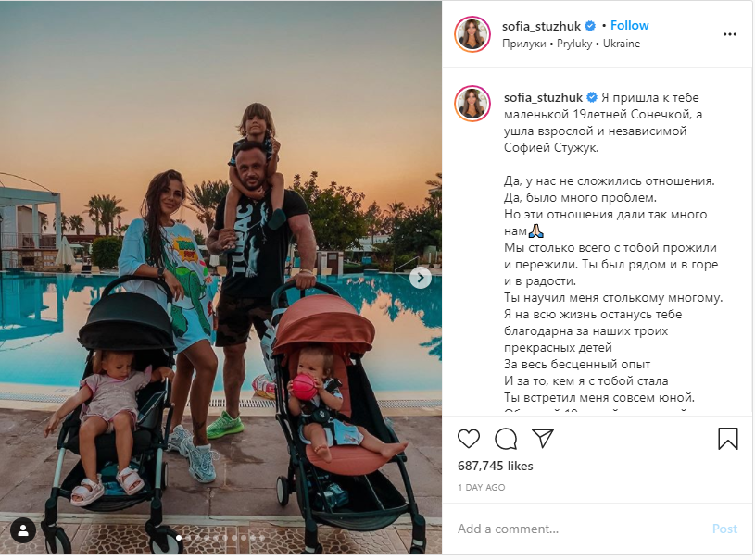This screenshot has width=755, height=560.
Task: Go to next photo with right arrow
Action: (x=421, y=278)
